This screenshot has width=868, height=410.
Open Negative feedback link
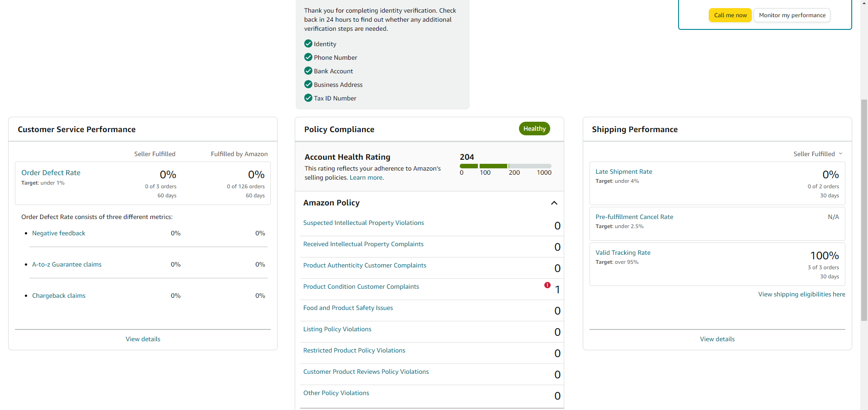[59, 233]
